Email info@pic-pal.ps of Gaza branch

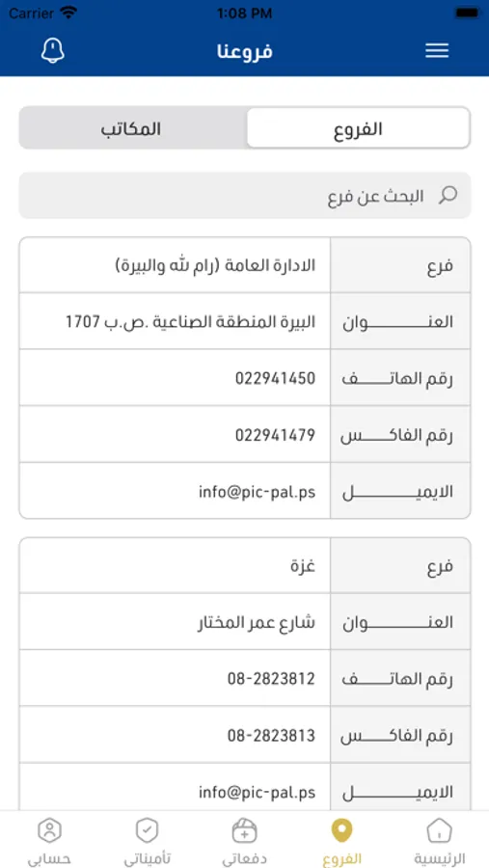tap(257, 792)
